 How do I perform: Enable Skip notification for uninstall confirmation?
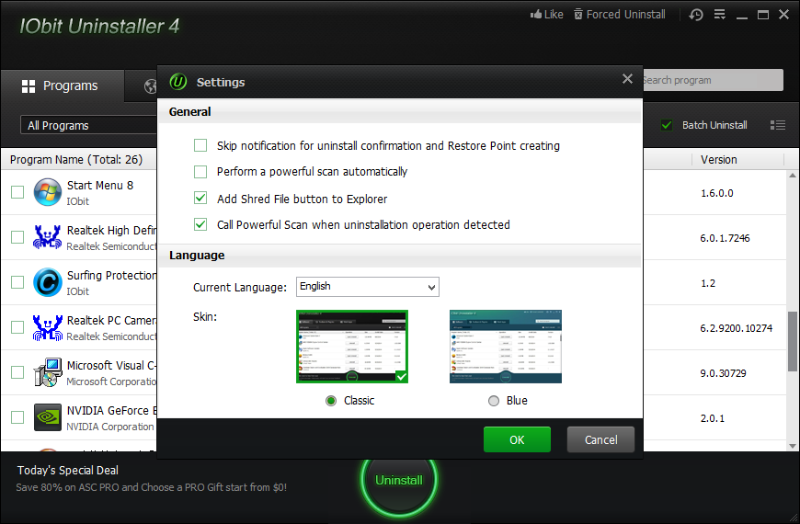coord(201,146)
